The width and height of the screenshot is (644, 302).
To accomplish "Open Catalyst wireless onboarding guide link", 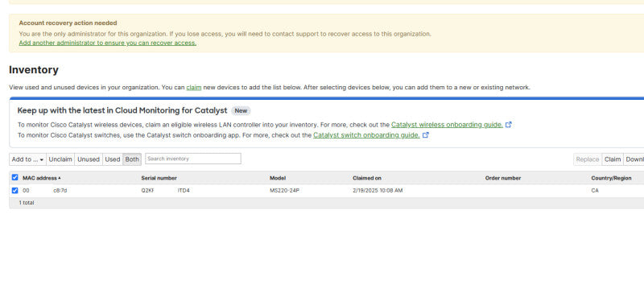I will point(447,125).
